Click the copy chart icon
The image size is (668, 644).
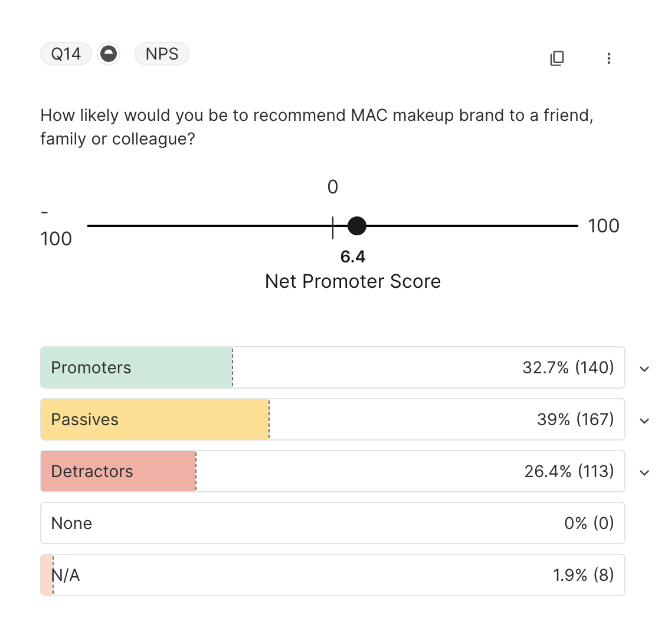tap(557, 58)
